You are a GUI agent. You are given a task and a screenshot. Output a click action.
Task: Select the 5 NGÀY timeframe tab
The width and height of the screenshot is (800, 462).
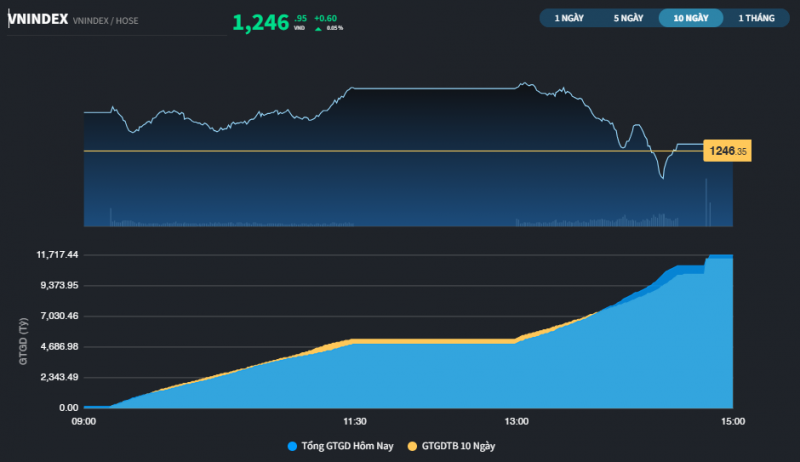pyautogui.click(x=627, y=18)
